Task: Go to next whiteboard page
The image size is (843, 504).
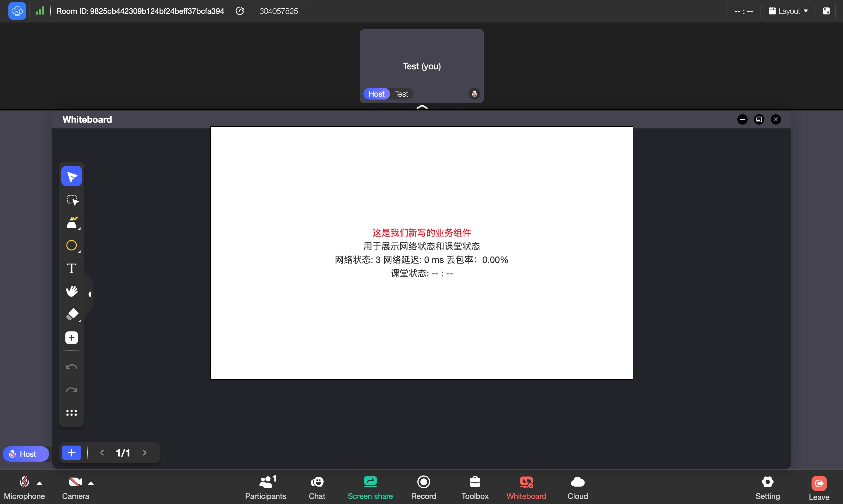Action: [x=144, y=453]
